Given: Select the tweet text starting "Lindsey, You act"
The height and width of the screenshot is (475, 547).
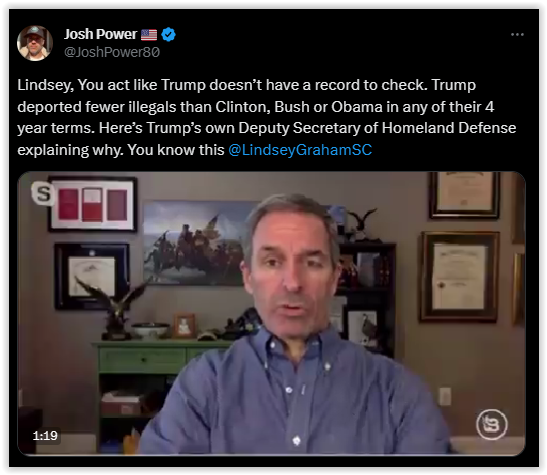Looking at the screenshot, I should (x=267, y=118).
